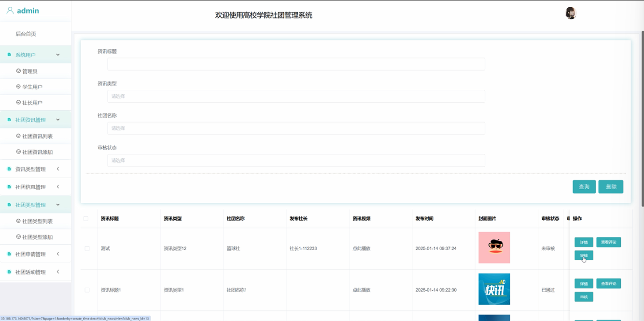Click the 资讯类型管理 menu icon
Image resolution: width=644 pixels, height=321 pixels.
click(9, 169)
